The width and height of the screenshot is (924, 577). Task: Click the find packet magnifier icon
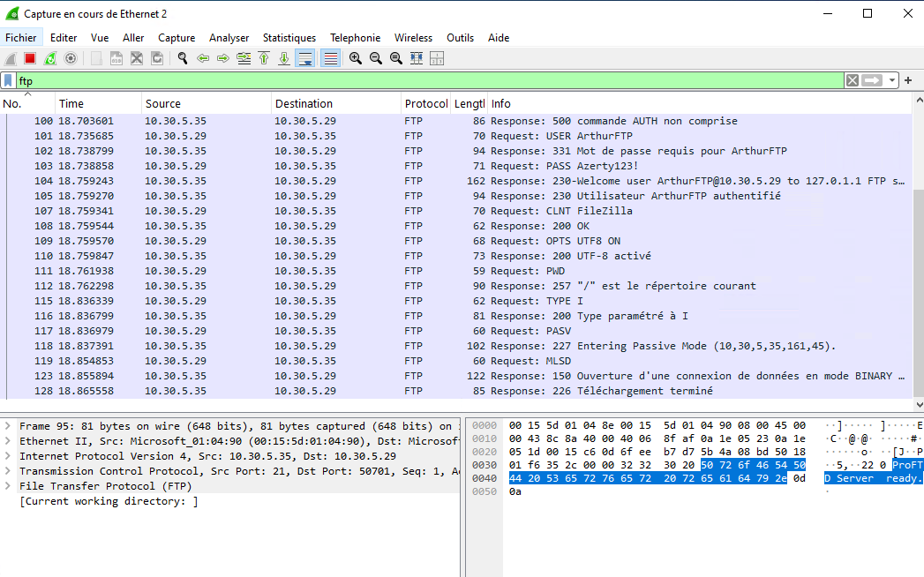click(183, 58)
